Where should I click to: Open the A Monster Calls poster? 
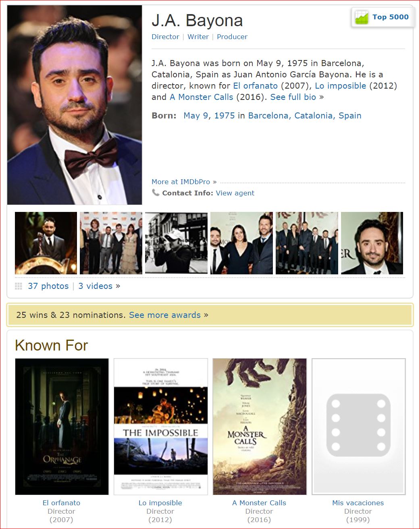(260, 426)
